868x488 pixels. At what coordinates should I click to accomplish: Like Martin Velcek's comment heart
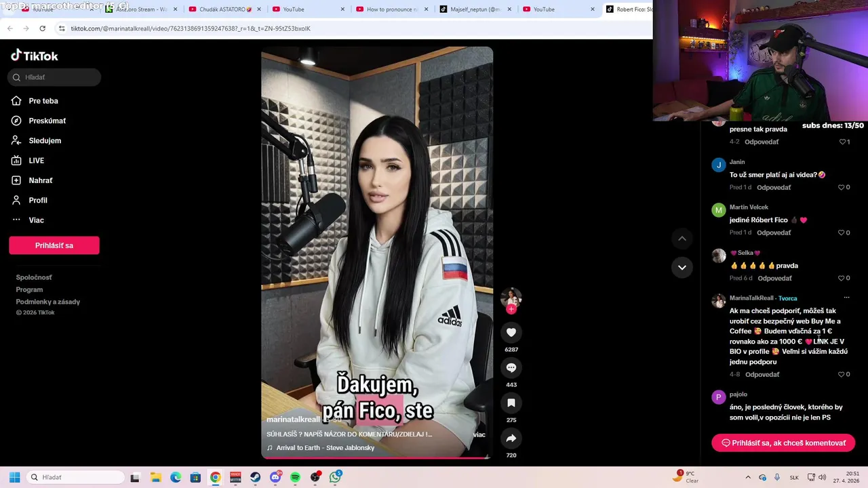tap(841, 232)
